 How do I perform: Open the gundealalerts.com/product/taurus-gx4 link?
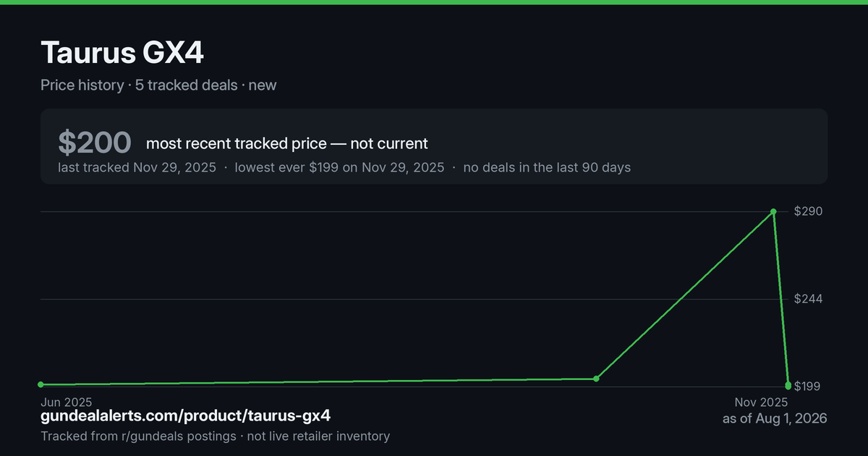pos(186,416)
